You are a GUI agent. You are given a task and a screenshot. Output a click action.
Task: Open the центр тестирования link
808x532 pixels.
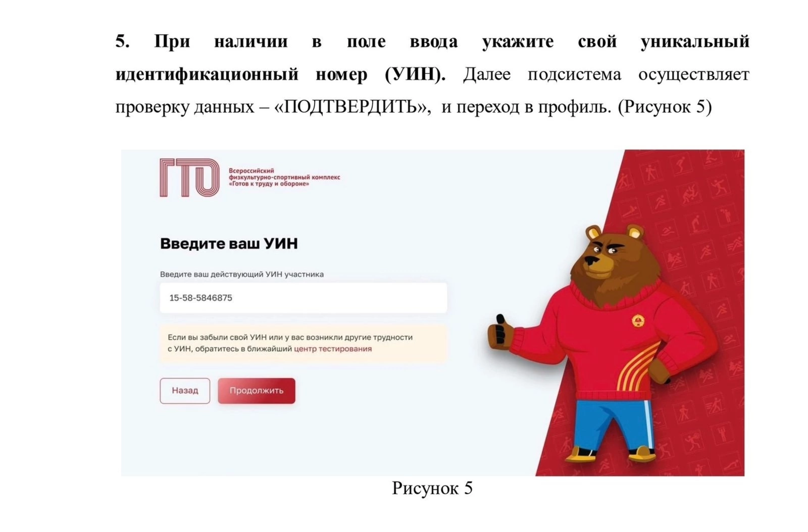[333, 349]
